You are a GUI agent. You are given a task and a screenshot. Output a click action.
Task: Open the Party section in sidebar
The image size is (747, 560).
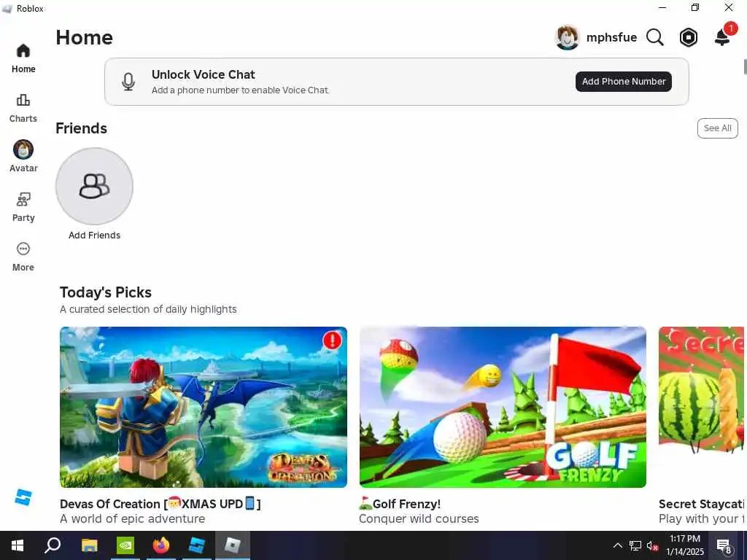click(x=23, y=207)
